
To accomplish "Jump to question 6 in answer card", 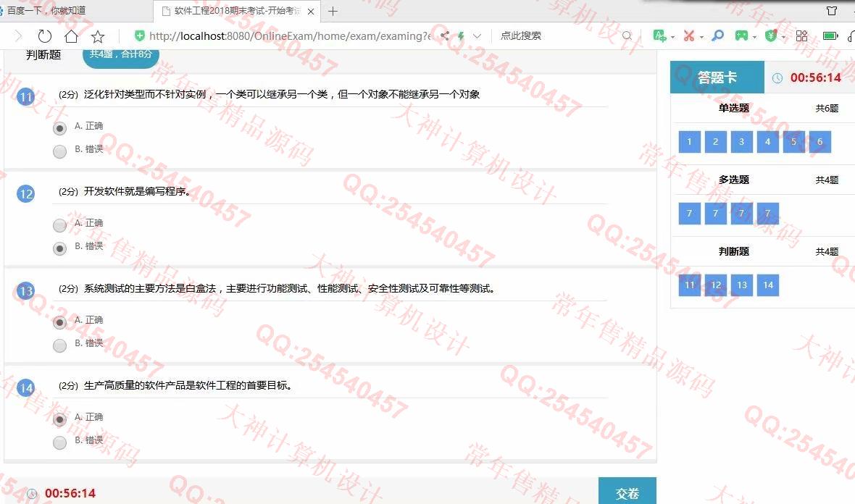I will (x=820, y=142).
